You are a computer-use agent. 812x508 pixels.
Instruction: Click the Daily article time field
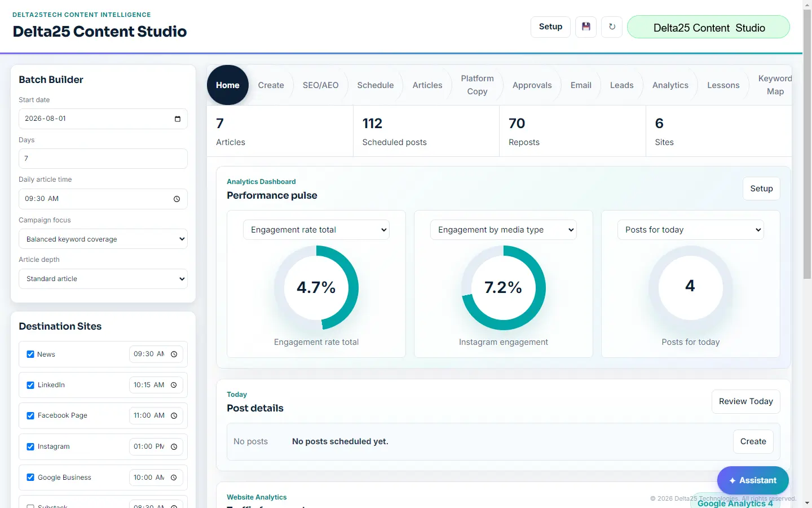(103, 199)
